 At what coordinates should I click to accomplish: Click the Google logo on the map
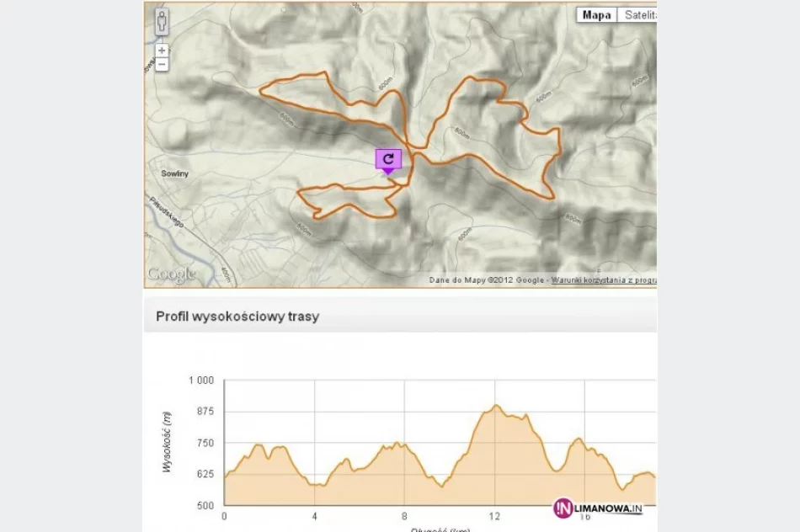coord(171,274)
